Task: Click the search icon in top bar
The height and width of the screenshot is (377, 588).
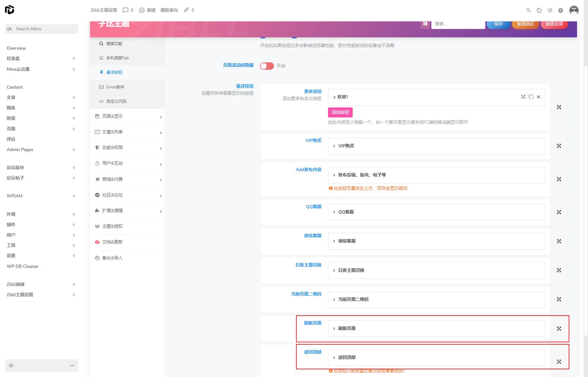Action: pyautogui.click(x=528, y=10)
